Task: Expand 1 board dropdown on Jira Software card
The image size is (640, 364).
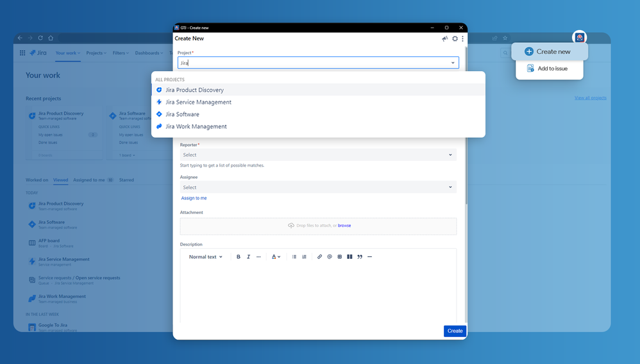Action: (x=127, y=155)
